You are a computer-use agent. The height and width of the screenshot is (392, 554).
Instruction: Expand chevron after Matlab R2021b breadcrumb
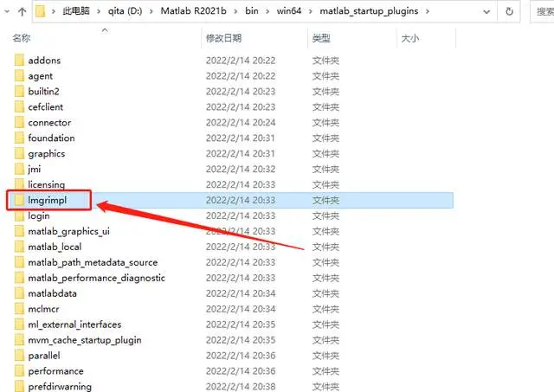point(235,11)
